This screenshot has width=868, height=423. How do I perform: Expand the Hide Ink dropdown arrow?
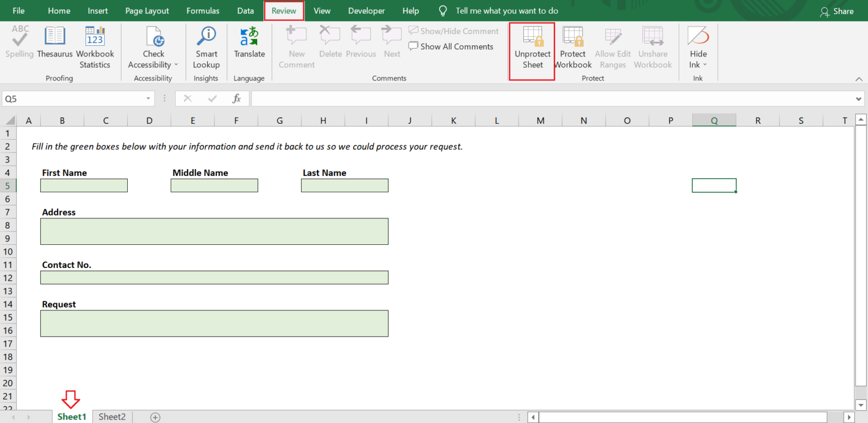705,64
